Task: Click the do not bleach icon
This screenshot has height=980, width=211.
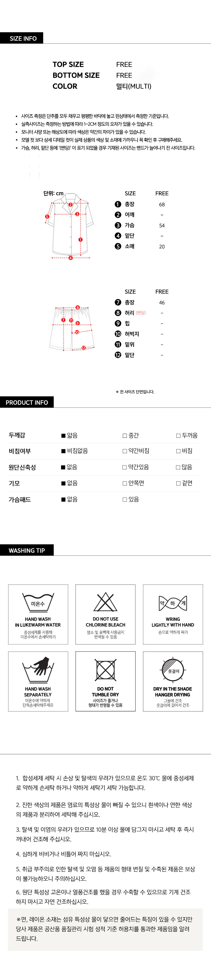Action: 105,602
